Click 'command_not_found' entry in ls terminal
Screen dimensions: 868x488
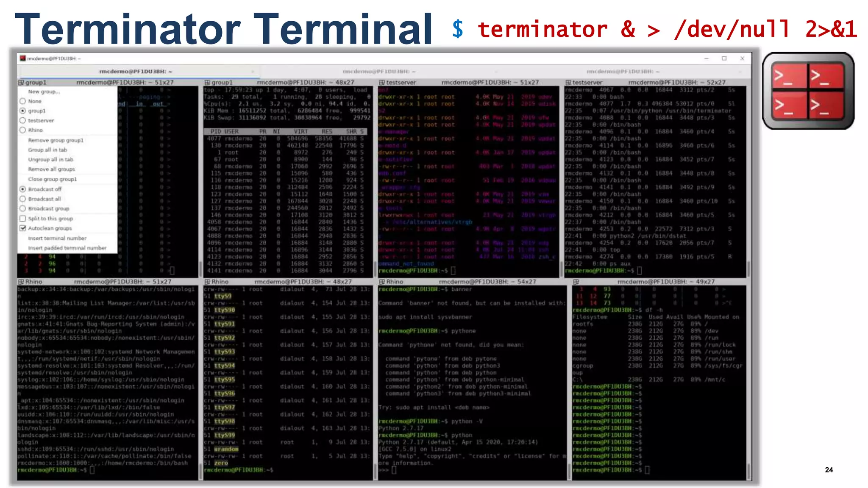406,263
